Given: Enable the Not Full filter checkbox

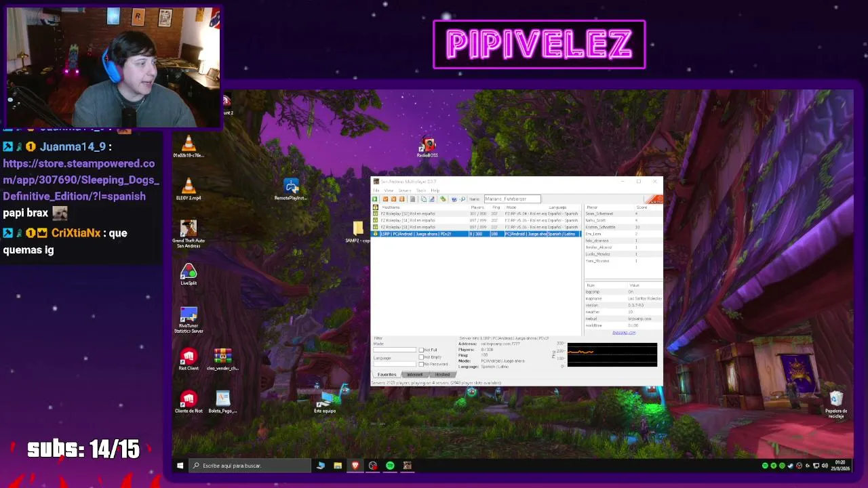Looking at the screenshot, I should pyautogui.click(x=421, y=350).
